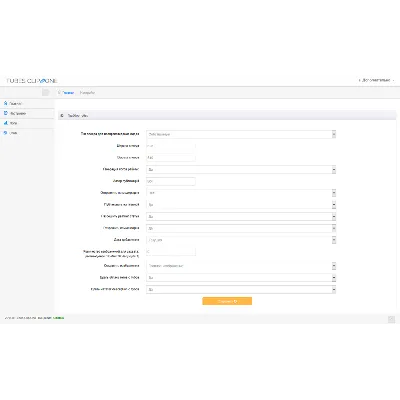Focus the first short text field below top dropdown
The height and width of the screenshot is (400, 400).
[x=171, y=146]
